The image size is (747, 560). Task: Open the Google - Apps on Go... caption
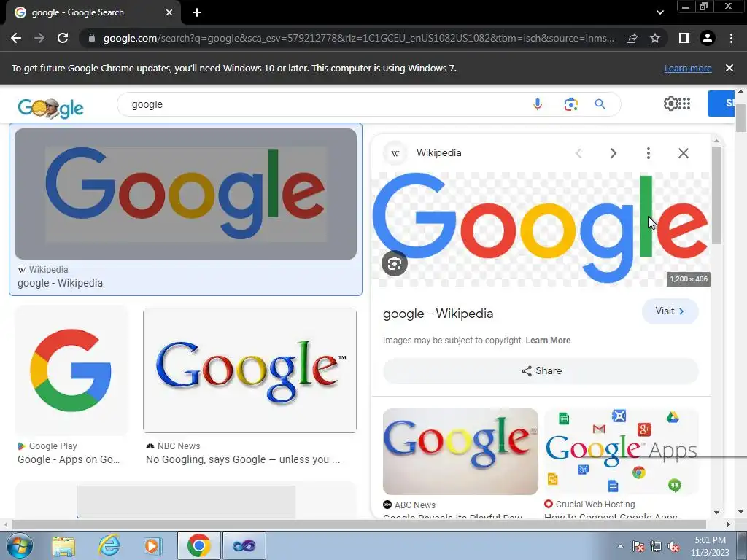click(x=69, y=459)
